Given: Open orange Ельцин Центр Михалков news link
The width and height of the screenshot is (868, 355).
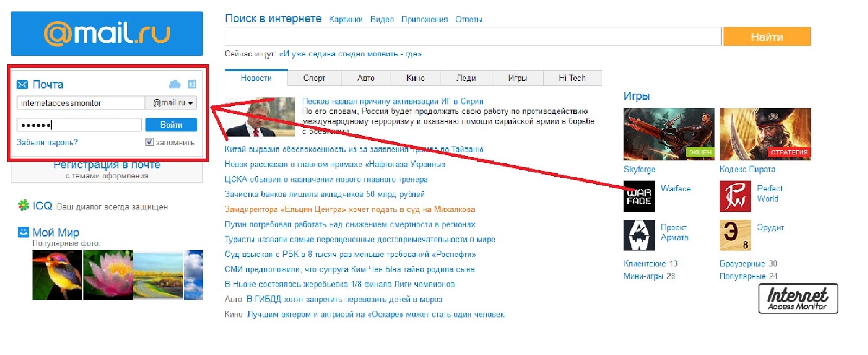Looking at the screenshot, I should tap(350, 209).
